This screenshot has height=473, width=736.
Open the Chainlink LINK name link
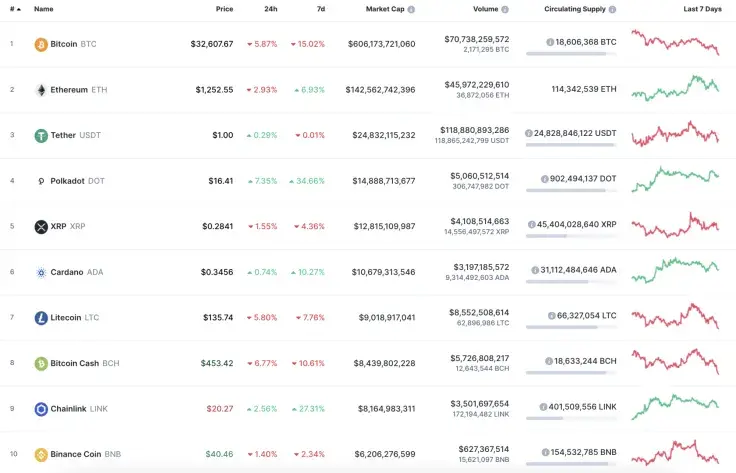click(79, 409)
